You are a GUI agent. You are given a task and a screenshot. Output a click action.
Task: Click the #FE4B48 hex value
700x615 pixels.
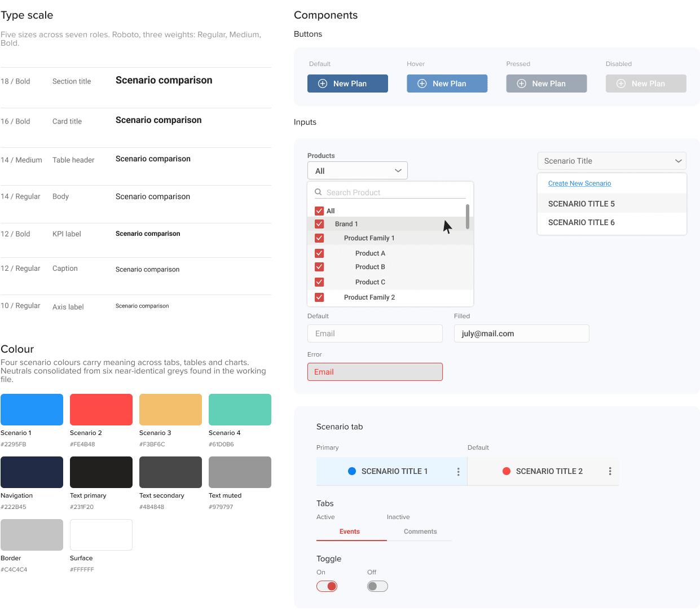(x=82, y=444)
